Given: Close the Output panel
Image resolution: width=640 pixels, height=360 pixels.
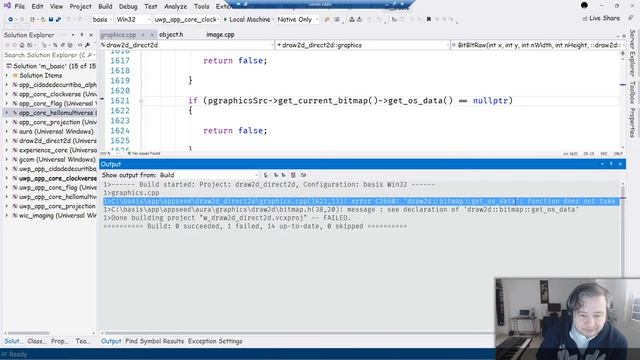Looking at the screenshot, I should tap(620, 164).
